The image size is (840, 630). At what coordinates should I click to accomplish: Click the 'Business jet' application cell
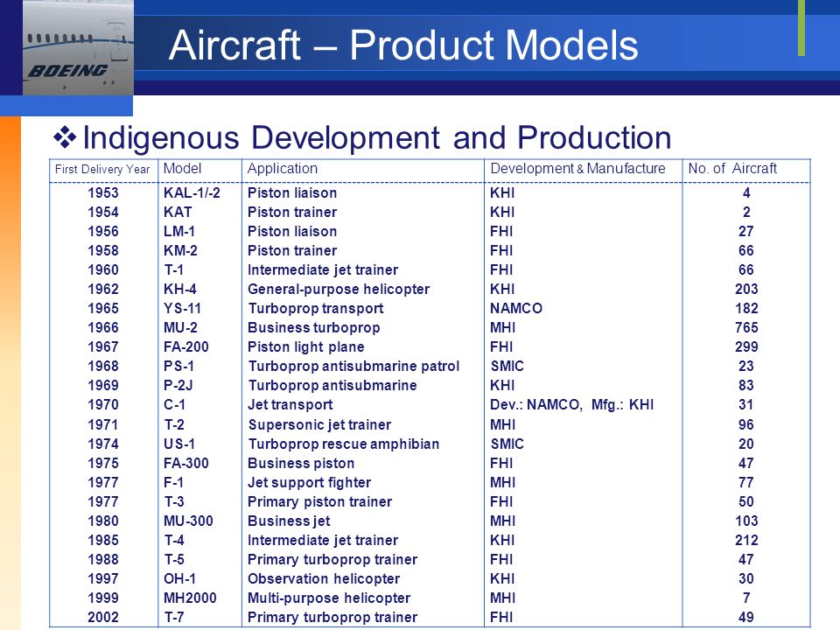(289, 521)
